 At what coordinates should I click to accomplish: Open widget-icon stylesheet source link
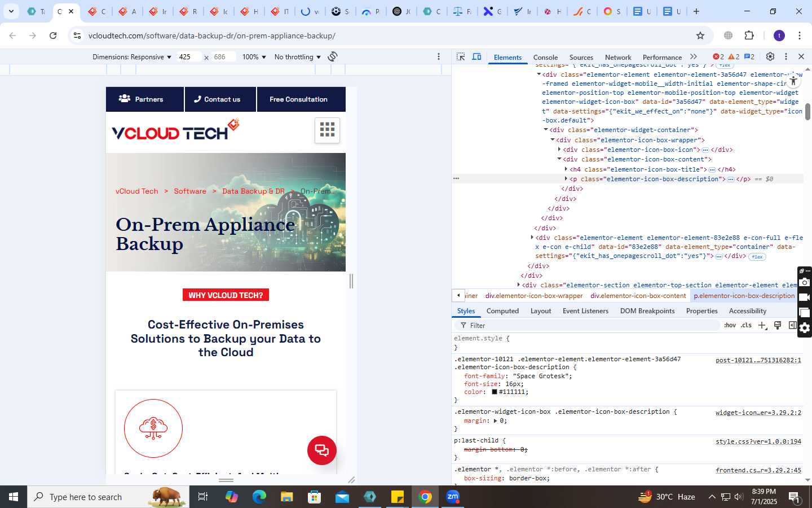click(758, 413)
